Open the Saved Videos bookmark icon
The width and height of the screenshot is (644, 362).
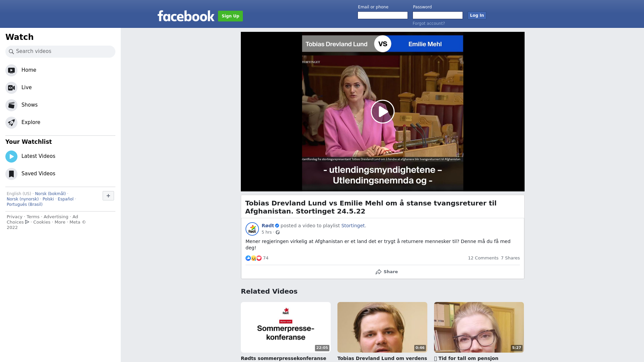tap(11, 174)
